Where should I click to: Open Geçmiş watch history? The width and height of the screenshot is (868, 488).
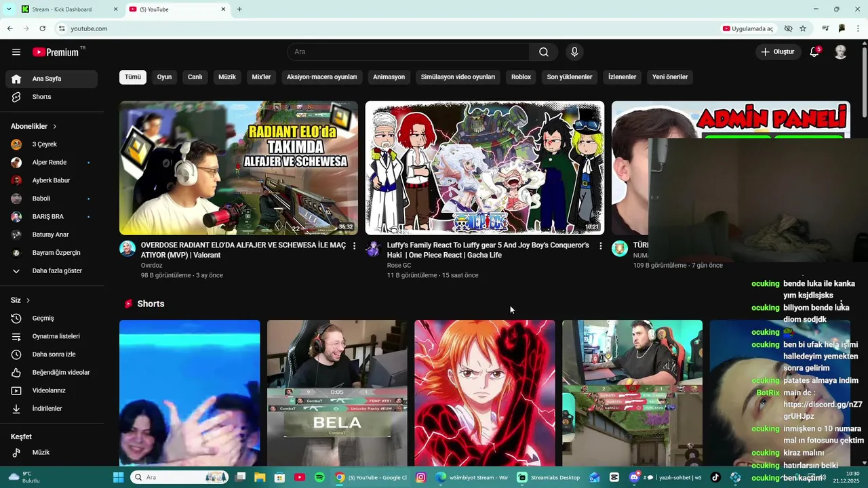pos(52,319)
